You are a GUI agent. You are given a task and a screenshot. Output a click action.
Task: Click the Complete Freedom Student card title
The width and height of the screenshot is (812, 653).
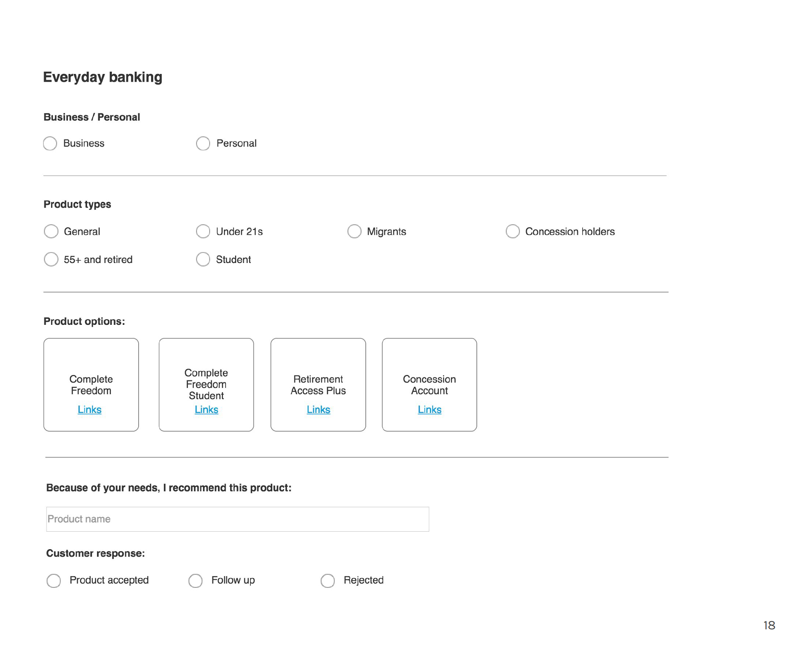click(x=206, y=384)
